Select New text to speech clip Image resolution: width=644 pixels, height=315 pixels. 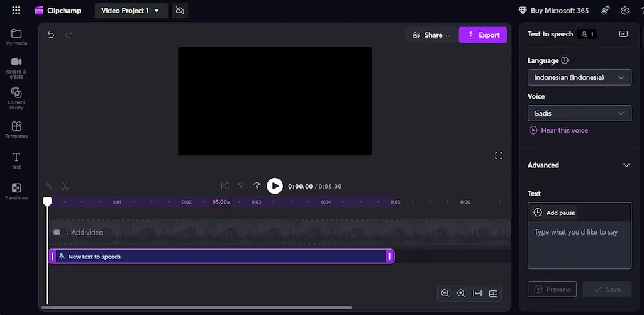(221, 257)
